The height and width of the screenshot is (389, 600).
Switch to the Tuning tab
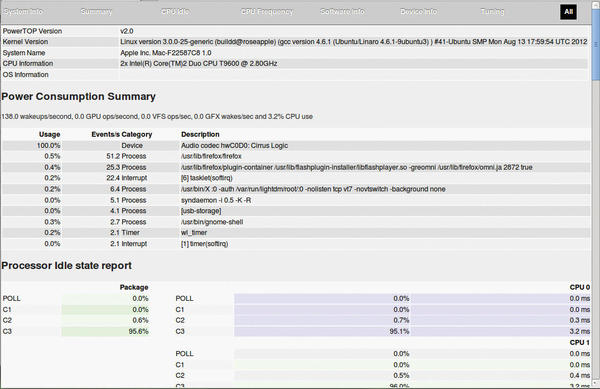point(492,12)
